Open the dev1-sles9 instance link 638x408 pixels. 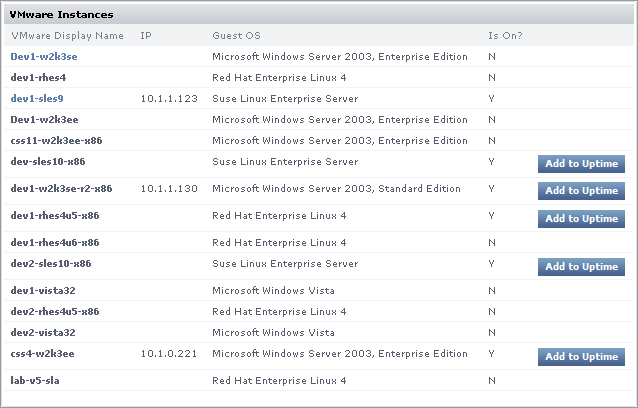[x=37, y=99]
